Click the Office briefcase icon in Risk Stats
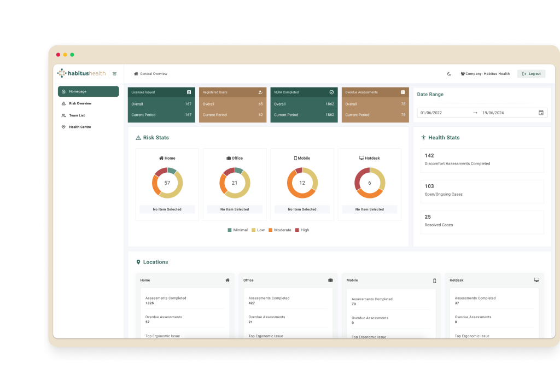The image size is (560, 392). pos(229,158)
